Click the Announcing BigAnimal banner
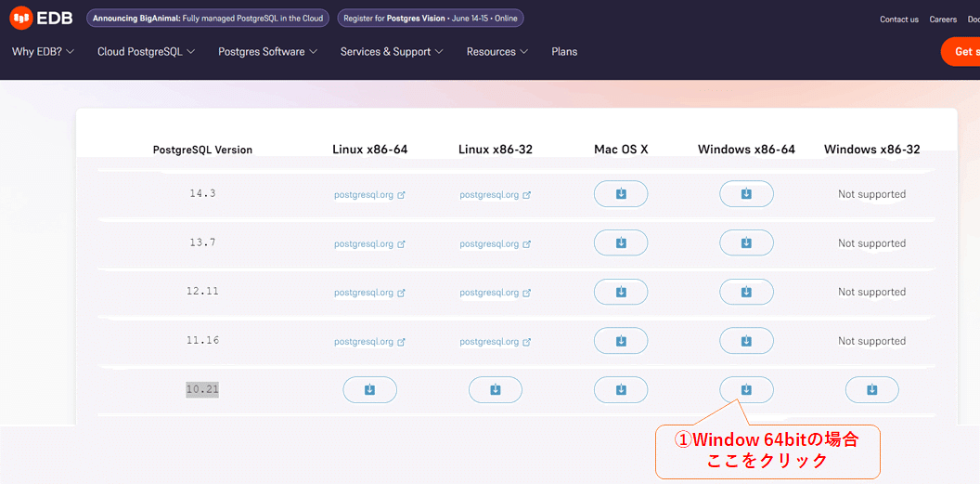Screen dimensions: 980x484 pyautogui.click(x=208, y=19)
